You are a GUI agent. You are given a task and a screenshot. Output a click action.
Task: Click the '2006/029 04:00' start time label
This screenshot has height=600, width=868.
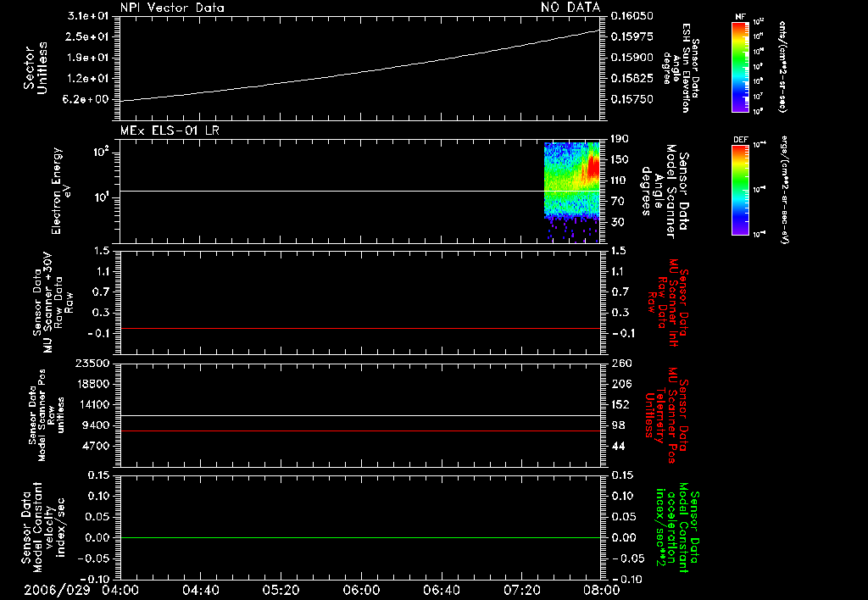click(x=82, y=590)
